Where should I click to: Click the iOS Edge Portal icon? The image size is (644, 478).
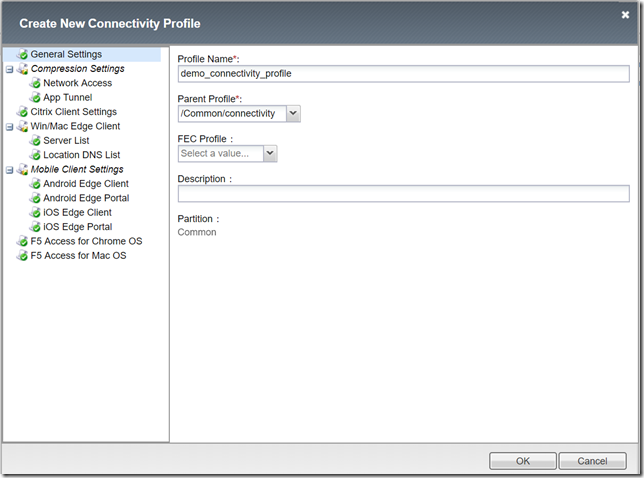35,227
